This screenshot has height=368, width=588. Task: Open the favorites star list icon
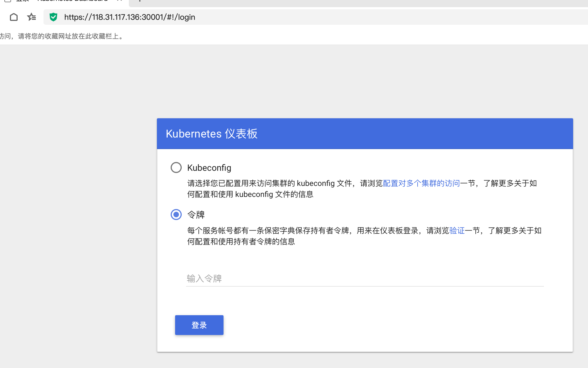click(32, 17)
